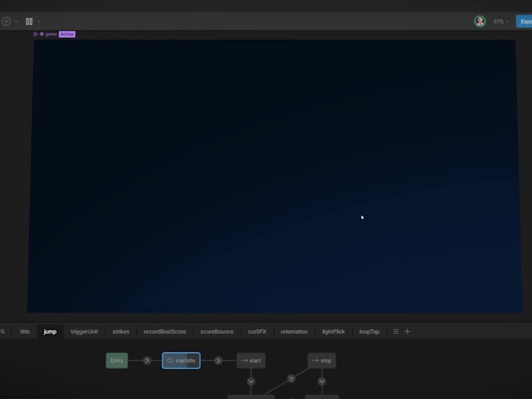This screenshot has width=532, height=399.
Task: Switch to the strikes tab
Action: [x=121, y=331]
